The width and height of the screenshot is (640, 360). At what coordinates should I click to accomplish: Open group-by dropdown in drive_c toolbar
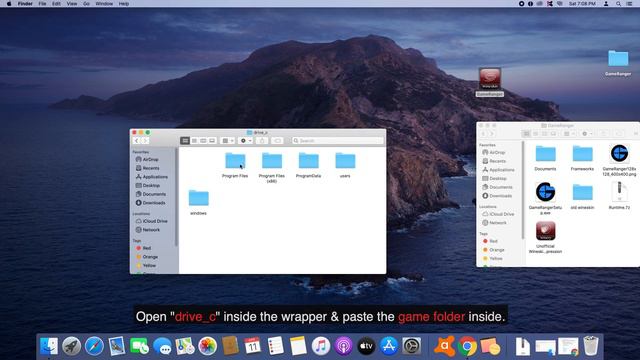click(227, 140)
